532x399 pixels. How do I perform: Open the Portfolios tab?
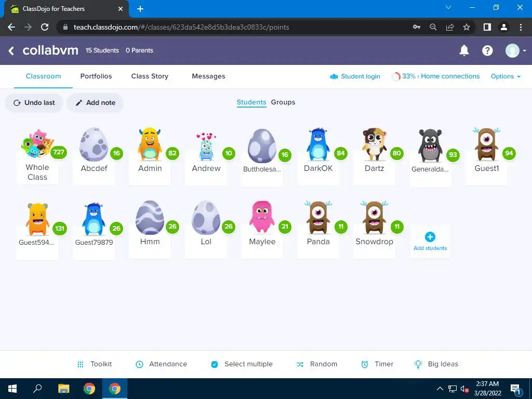pyautogui.click(x=96, y=76)
